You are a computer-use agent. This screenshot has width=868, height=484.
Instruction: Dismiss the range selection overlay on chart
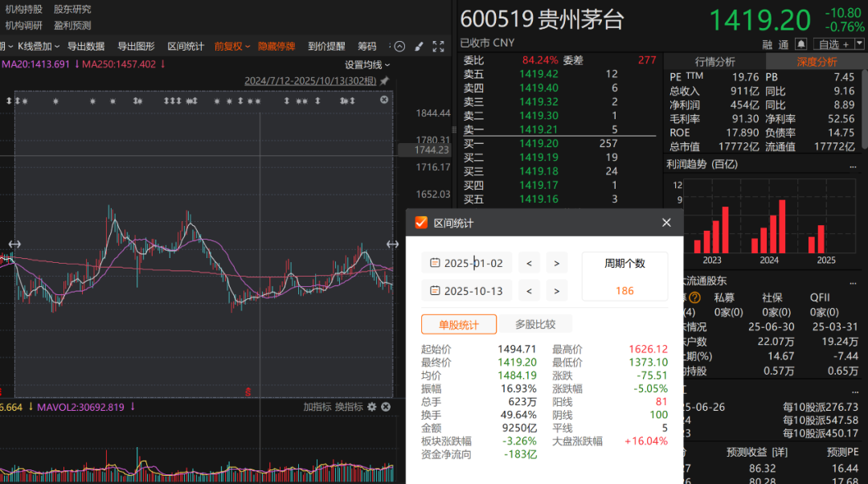click(384, 100)
